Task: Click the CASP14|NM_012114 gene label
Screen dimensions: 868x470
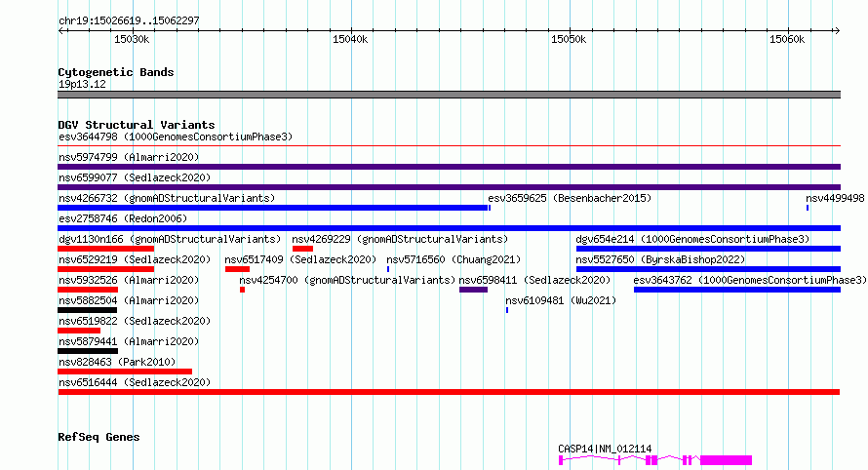Action: tap(605, 449)
